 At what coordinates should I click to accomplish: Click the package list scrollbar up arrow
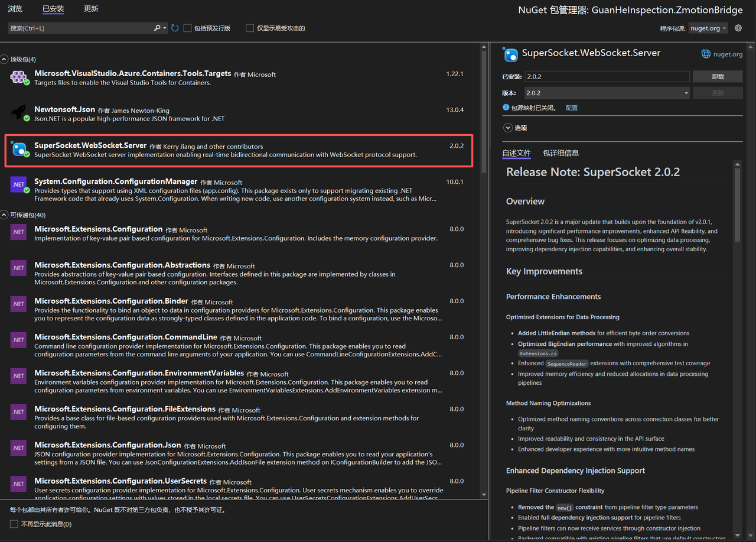(x=484, y=47)
